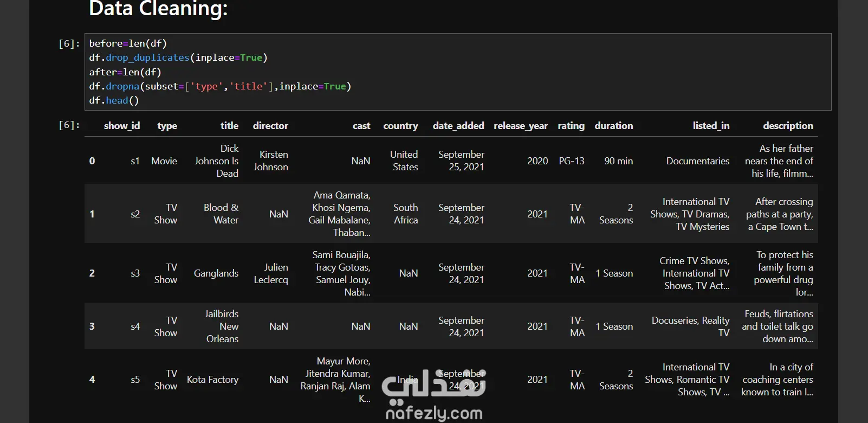
Task: Click the 'before=len(df)' code line
Action: click(x=128, y=43)
